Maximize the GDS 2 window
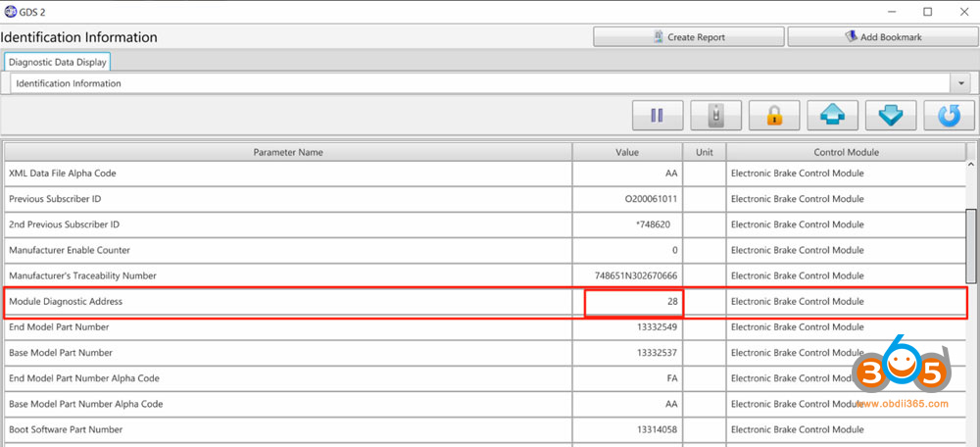 [927, 12]
